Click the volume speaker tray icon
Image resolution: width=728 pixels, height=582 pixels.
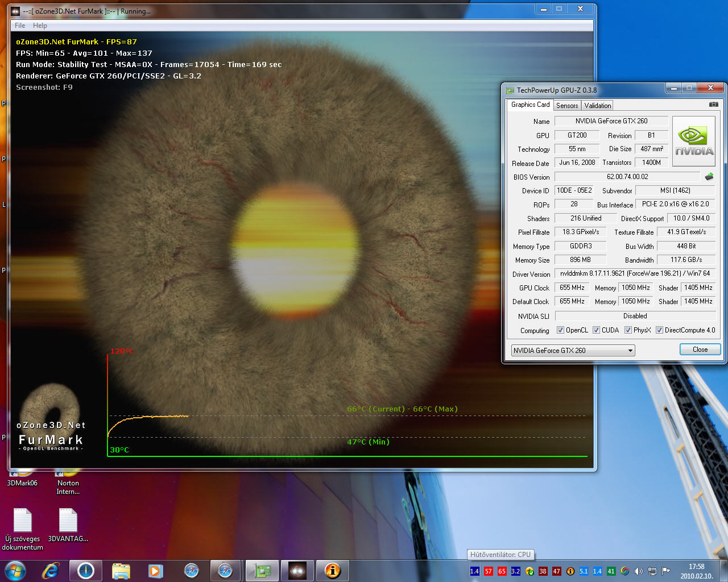(638, 571)
